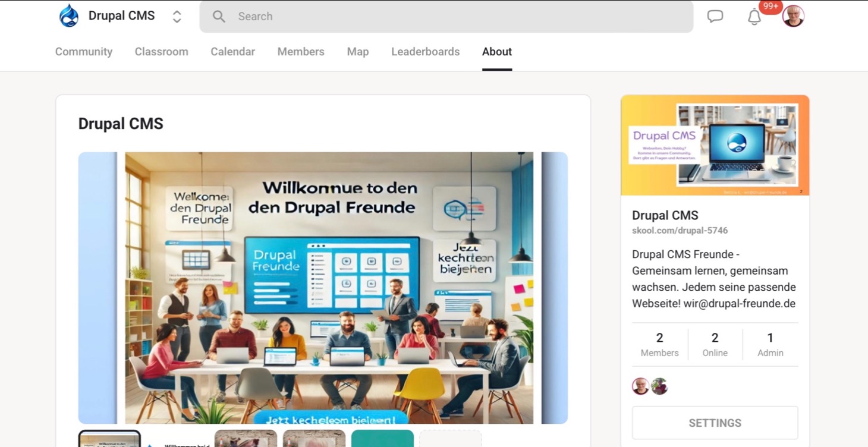This screenshot has width=868, height=447.
Task: Click the Drupal CMS sidebar cover image
Action: (715, 145)
